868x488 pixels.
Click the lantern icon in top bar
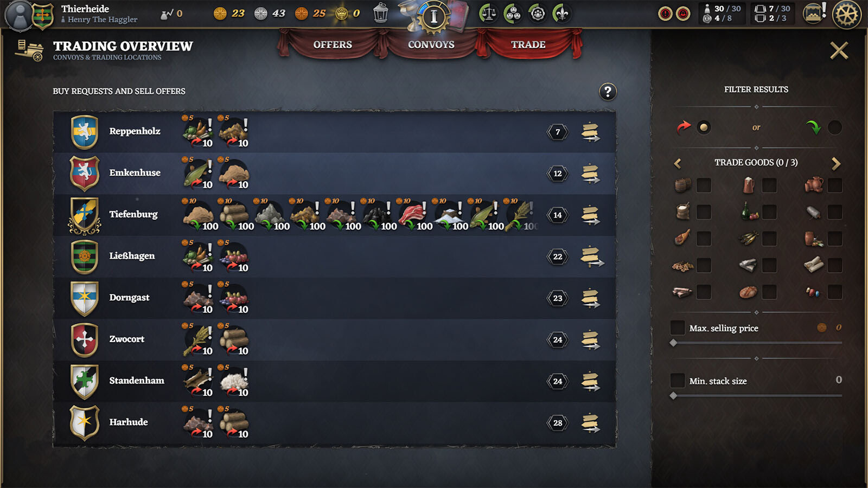click(x=381, y=13)
